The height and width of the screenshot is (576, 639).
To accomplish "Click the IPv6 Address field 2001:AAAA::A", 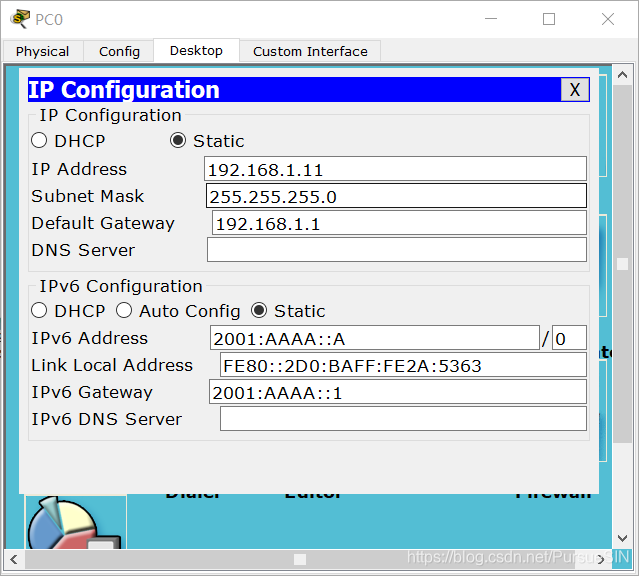I will (375, 338).
